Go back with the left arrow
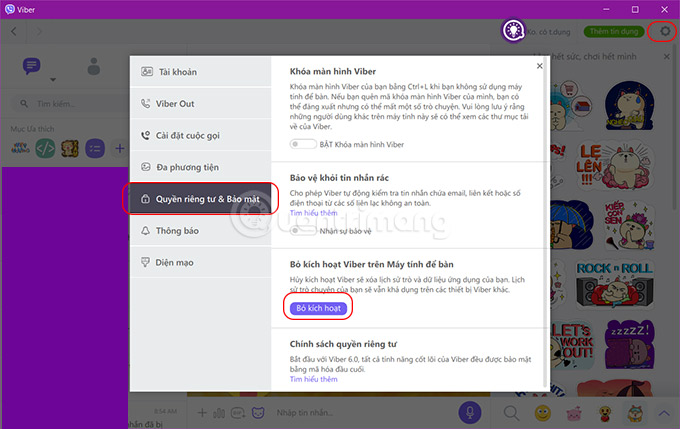The image size is (680, 429). point(14,31)
